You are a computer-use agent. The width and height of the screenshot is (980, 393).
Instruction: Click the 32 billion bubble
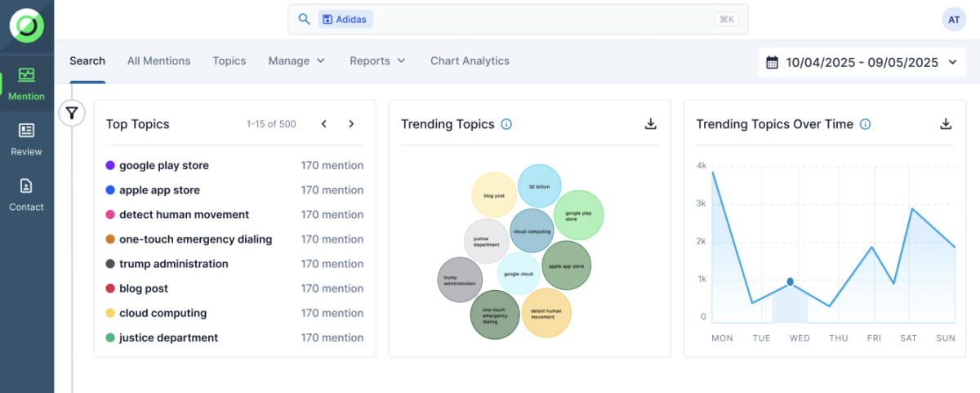click(x=539, y=186)
